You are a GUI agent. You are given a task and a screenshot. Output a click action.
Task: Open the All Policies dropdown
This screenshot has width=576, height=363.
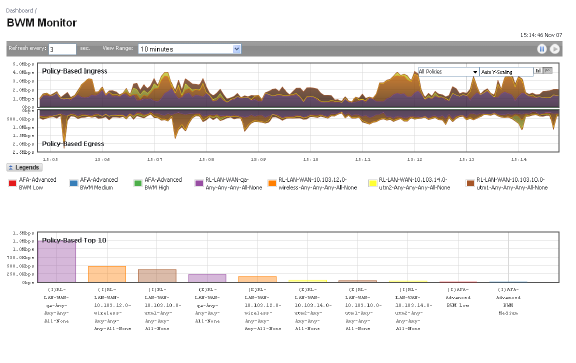click(448, 72)
